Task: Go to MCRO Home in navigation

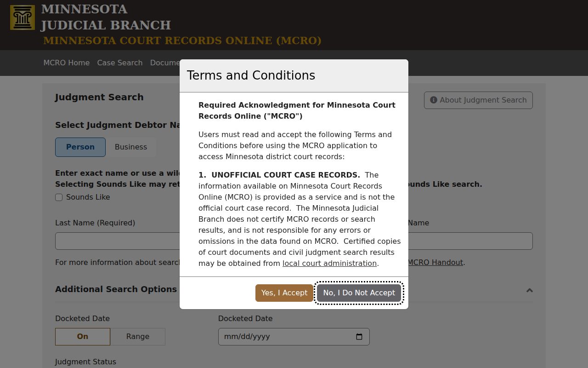Action: [67, 63]
